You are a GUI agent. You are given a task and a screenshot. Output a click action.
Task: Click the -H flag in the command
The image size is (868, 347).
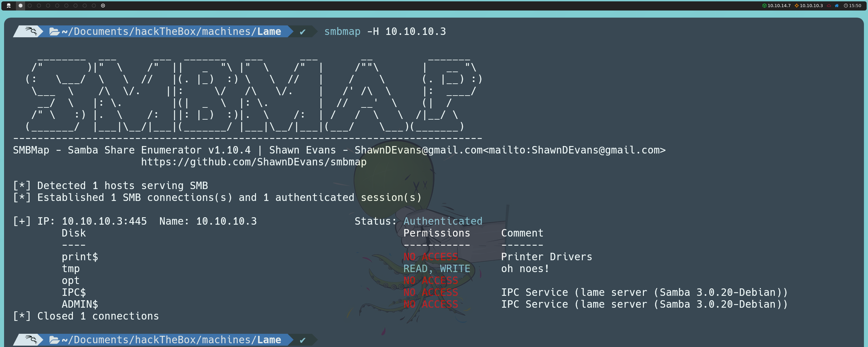(373, 32)
